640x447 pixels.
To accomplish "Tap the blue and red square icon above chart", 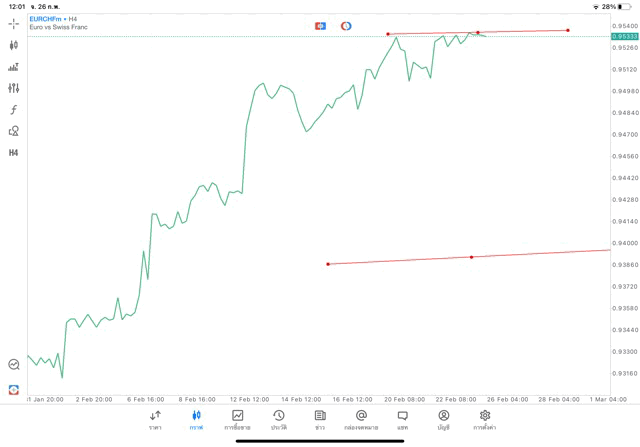I will coord(320,25).
